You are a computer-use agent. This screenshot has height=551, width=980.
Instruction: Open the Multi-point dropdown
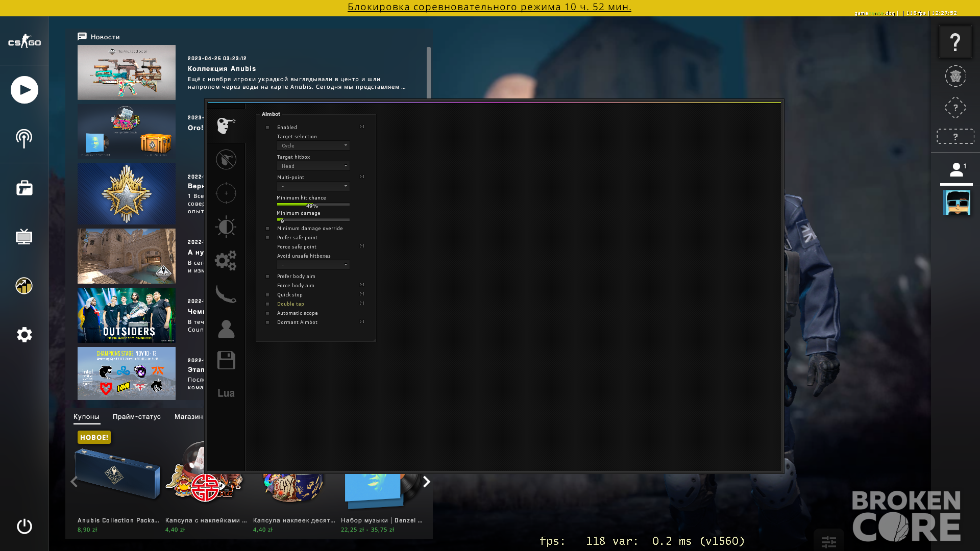tap(313, 186)
